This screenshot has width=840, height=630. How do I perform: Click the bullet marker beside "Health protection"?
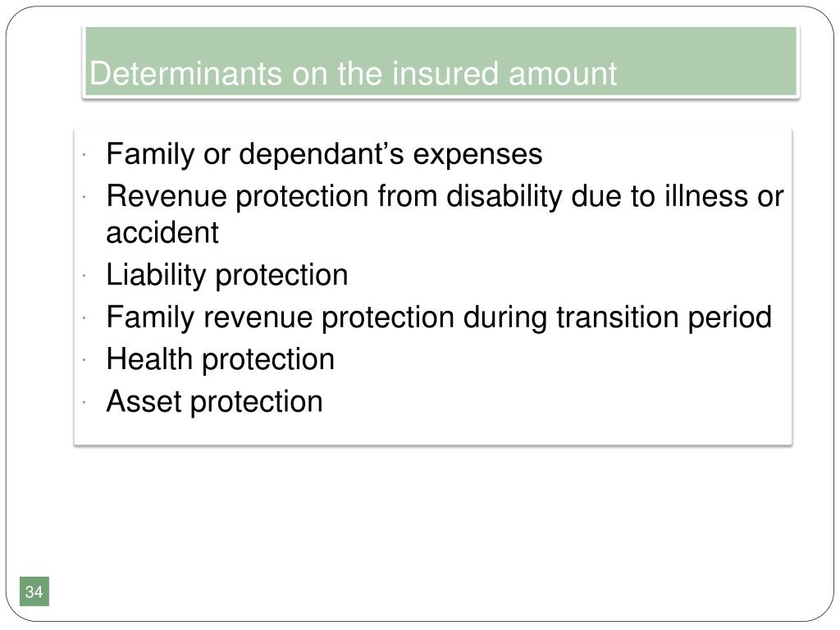(x=84, y=360)
